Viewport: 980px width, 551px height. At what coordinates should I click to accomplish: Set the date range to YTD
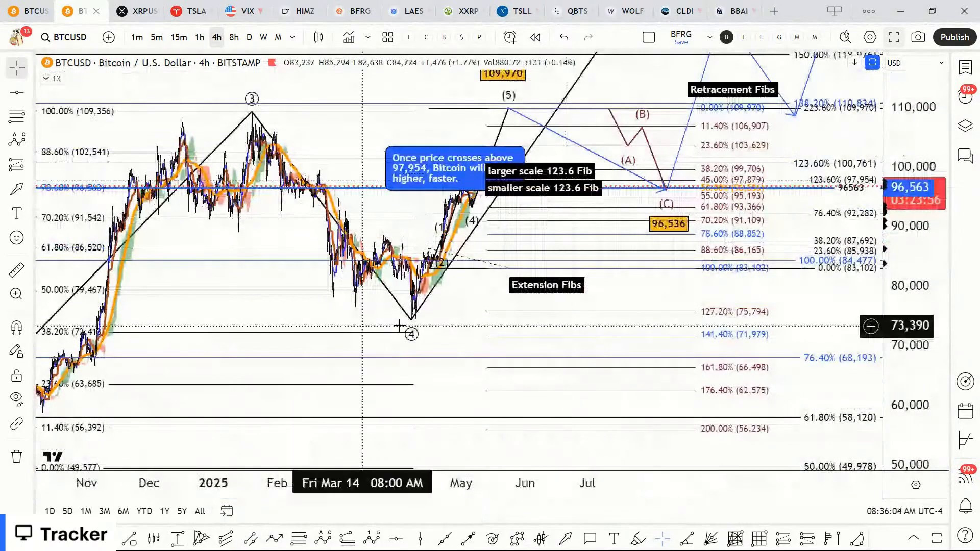(x=144, y=511)
